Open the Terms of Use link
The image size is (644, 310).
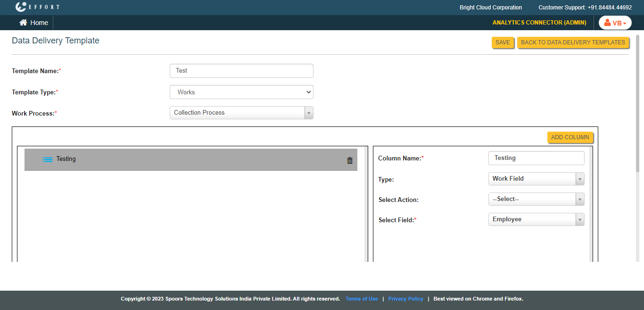[362, 299]
